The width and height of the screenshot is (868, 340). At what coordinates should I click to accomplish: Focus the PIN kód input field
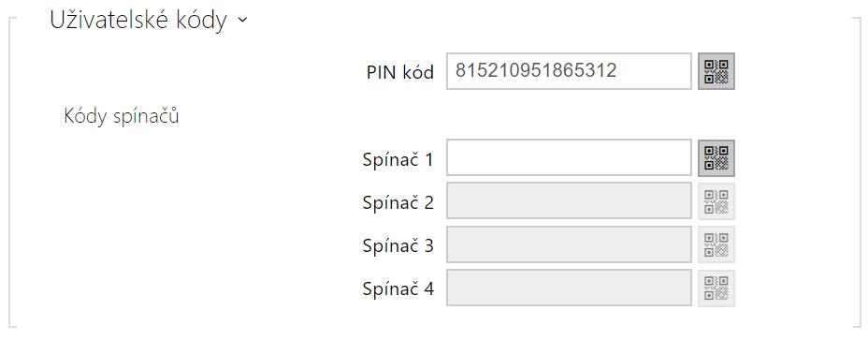coord(569,71)
